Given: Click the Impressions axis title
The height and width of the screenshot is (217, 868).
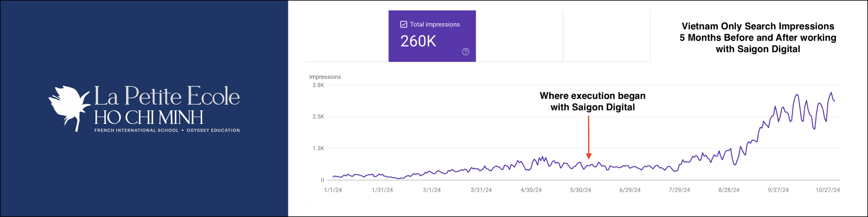Looking at the screenshot, I should click(x=325, y=77).
